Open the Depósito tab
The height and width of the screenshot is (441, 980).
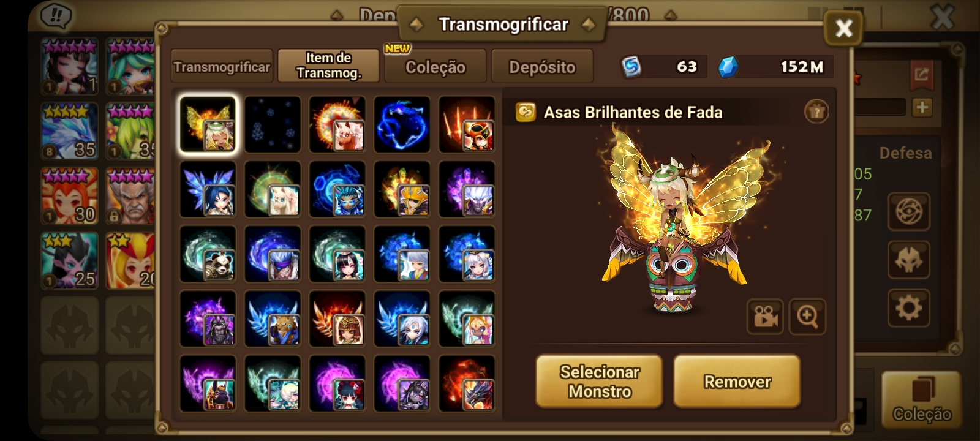click(x=542, y=66)
